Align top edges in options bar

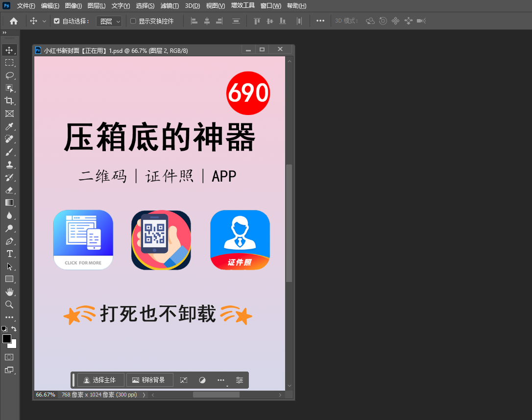click(257, 21)
